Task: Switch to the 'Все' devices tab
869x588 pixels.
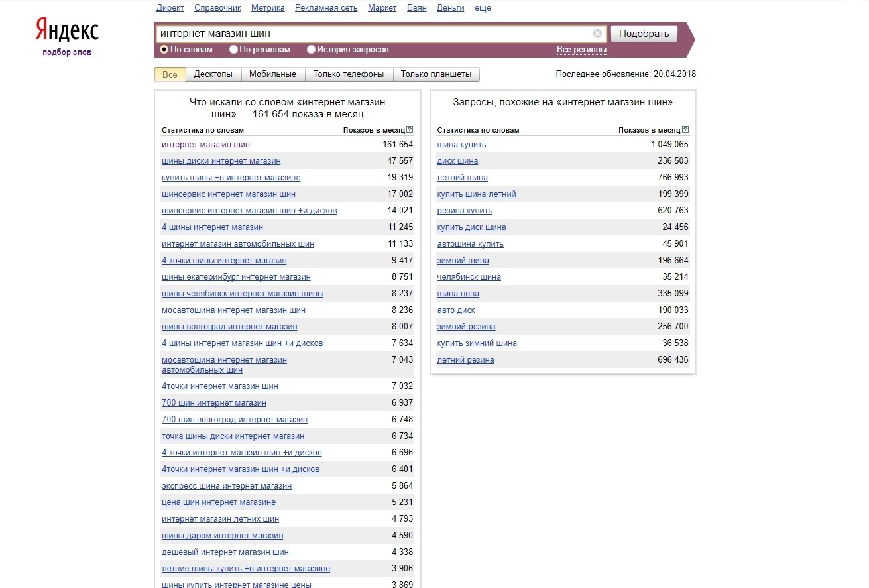Action: 170,74
